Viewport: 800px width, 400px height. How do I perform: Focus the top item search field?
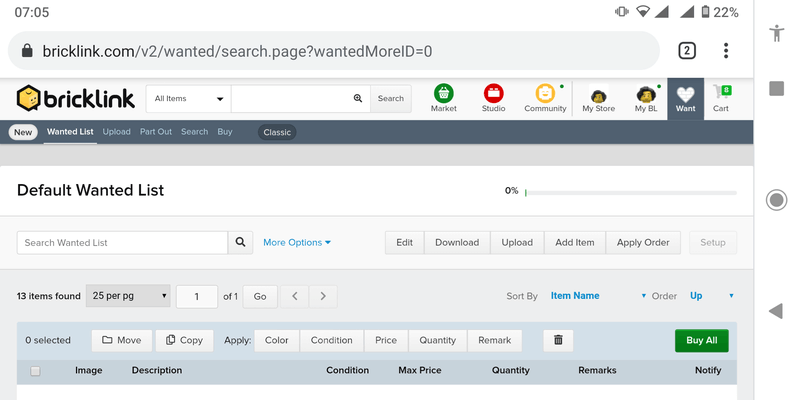301,98
